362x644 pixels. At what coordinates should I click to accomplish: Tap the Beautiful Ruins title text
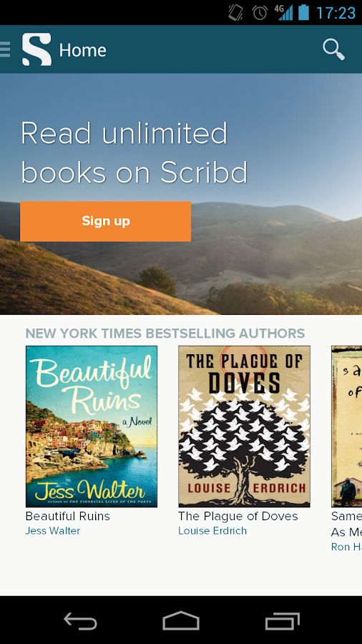point(68,516)
